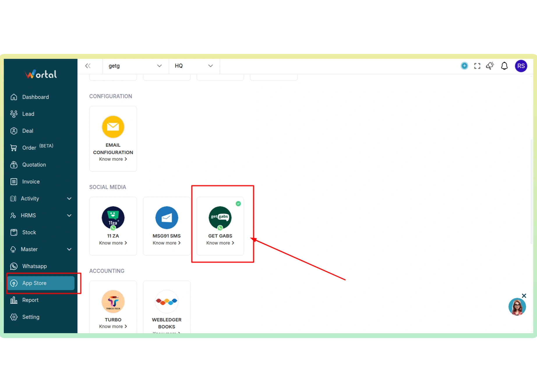The height and width of the screenshot is (392, 537).
Task: Open the Deal menu item
Action: pos(41,131)
